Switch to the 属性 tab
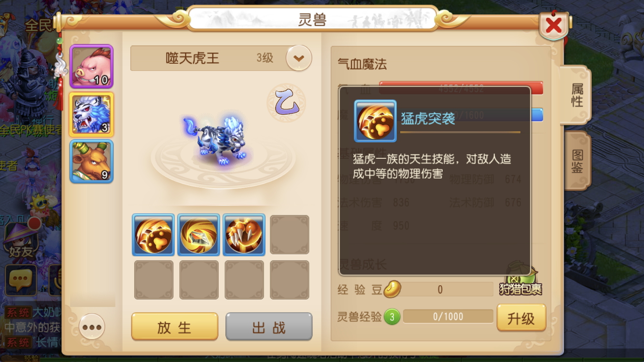The image size is (644, 362). tap(576, 95)
